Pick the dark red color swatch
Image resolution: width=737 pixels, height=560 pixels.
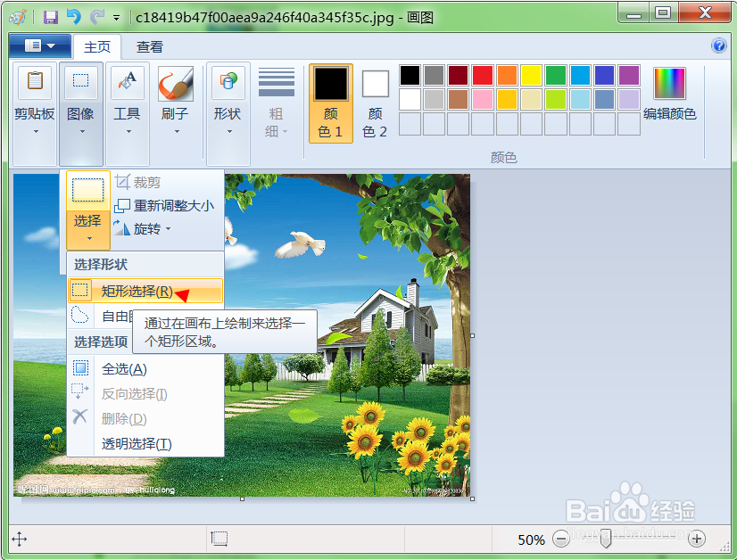tap(459, 76)
